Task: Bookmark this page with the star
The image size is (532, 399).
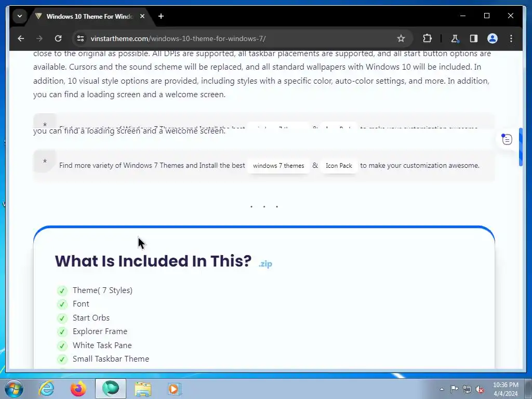Action: (x=401, y=38)
